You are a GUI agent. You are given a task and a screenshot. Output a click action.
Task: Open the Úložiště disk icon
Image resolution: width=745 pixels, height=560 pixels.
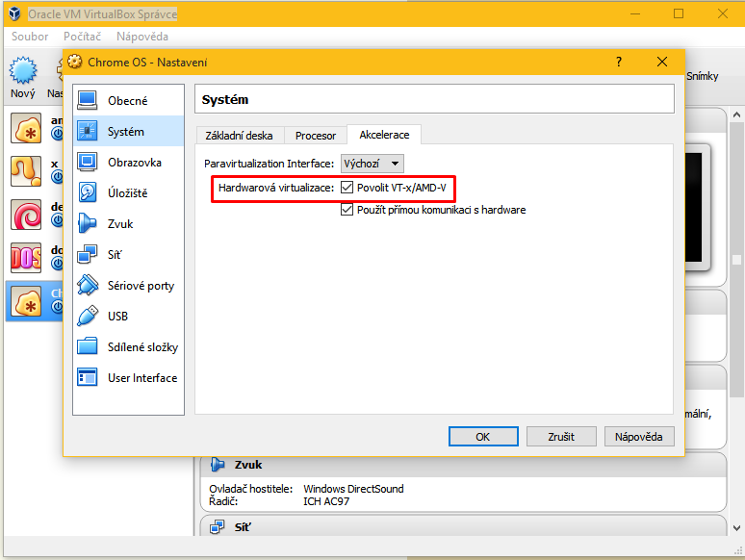coord(88,192)
